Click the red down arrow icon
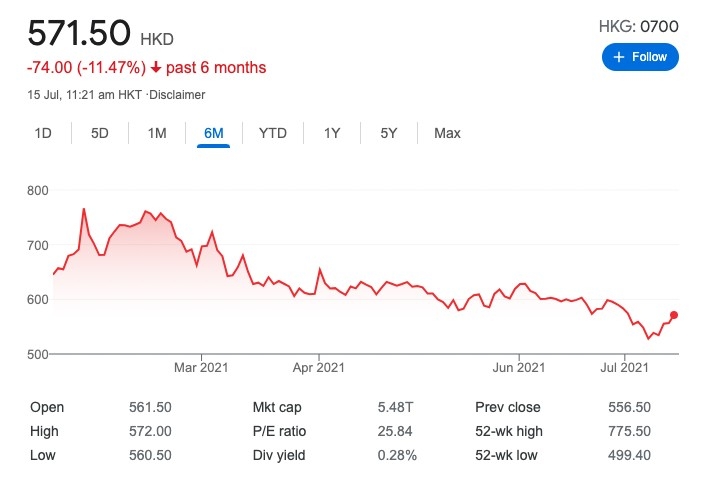 [156, 68]
